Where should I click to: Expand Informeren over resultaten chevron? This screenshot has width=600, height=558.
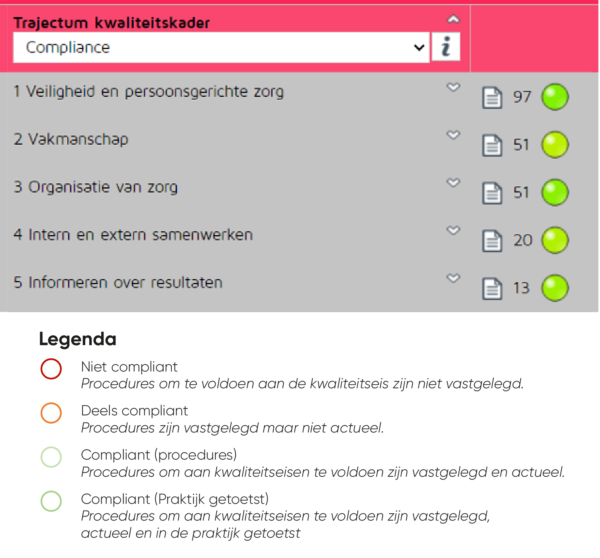click(453, 278)
